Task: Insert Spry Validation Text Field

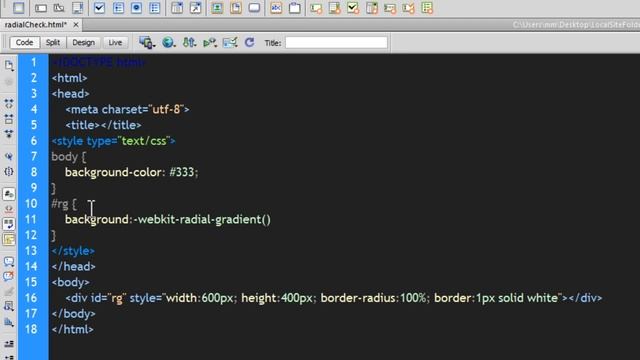Action: pyautogui.click(x=316, y=8)
